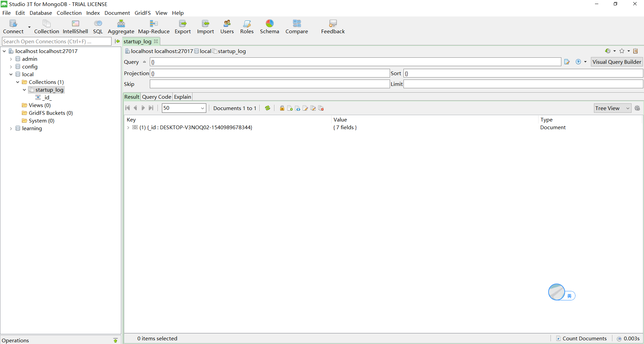Open the Users manager
Screen dimensions: 644x344
pyautogui.click(x=227, y=27)
